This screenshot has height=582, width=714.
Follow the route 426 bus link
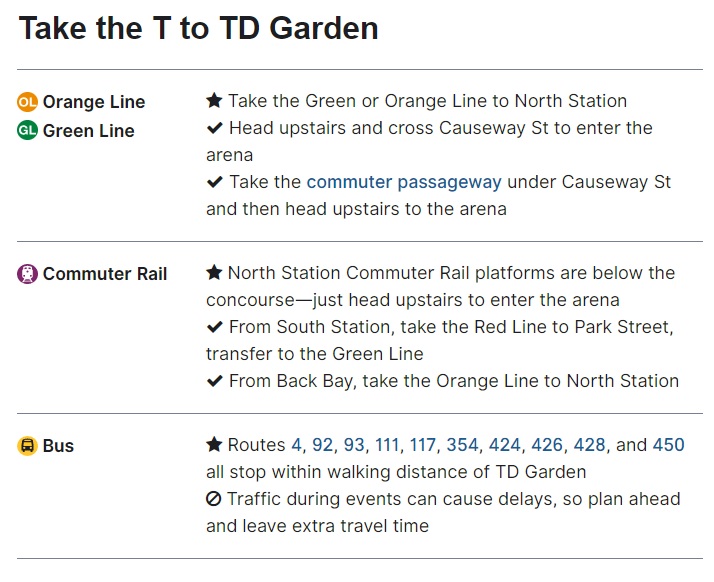pos(546,445)
